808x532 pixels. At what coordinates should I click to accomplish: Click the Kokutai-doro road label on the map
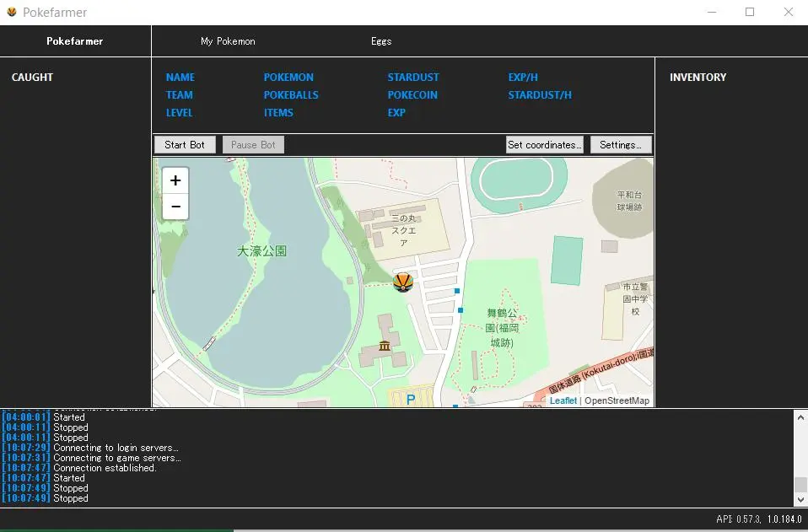601,371
